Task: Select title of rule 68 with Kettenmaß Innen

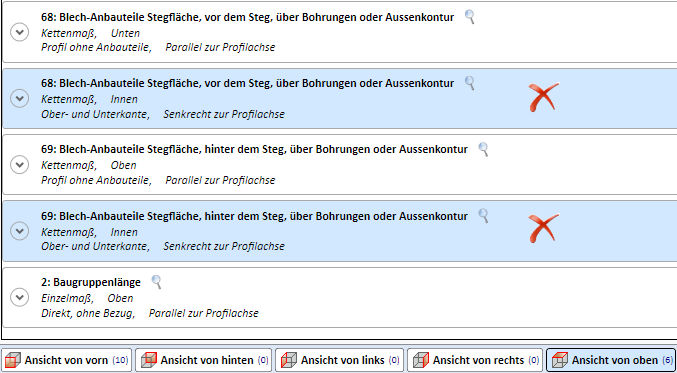Action: pyautogui.click(x=247, y=83)
